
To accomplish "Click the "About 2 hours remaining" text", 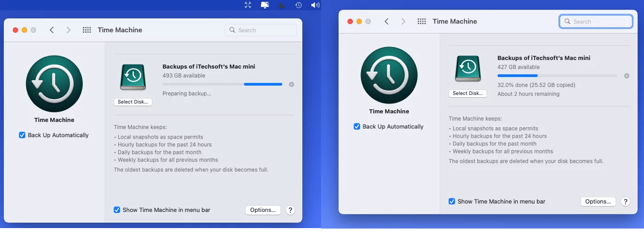I will 529,94.
